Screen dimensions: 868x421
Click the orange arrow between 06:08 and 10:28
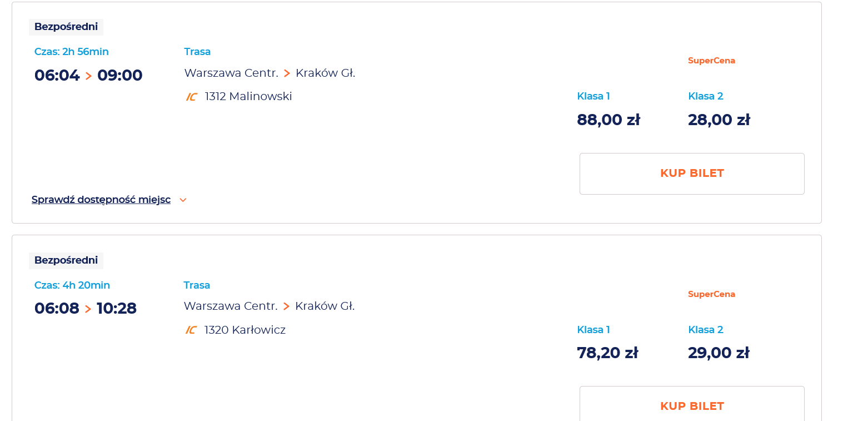pos(88,309)
